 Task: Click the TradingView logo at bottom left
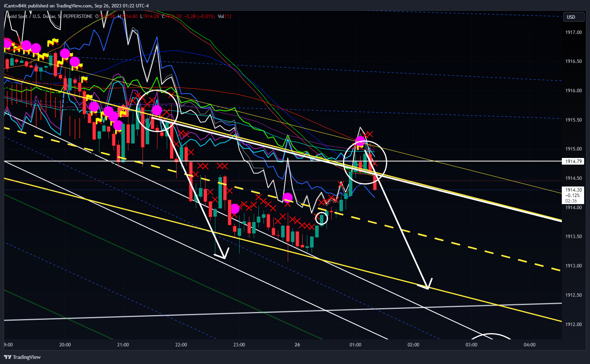[22, 357]
